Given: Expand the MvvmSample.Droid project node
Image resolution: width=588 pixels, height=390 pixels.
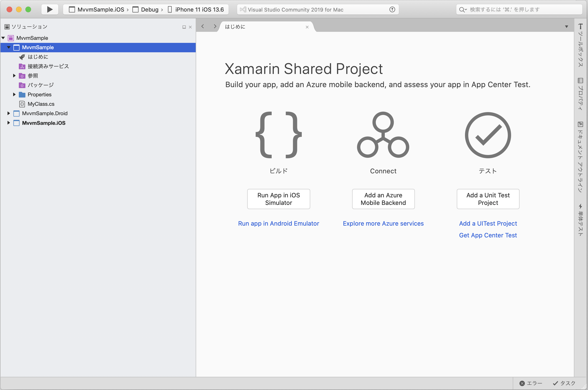Looking at the screenshot, I should (x=8, y=114).
